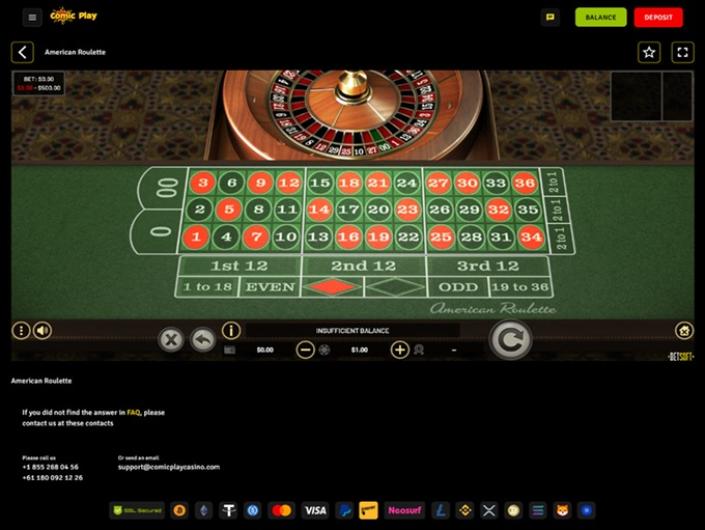Place a chip on number 17

tap(349, 209)
